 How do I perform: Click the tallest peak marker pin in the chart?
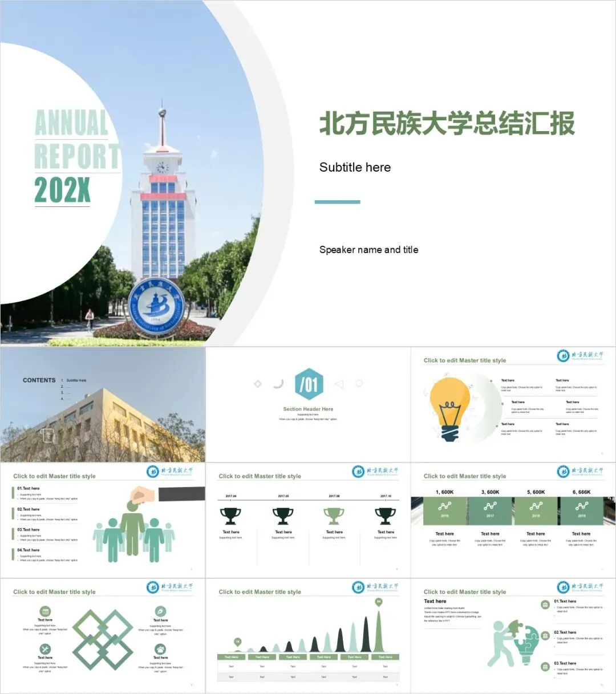(378, 602)
